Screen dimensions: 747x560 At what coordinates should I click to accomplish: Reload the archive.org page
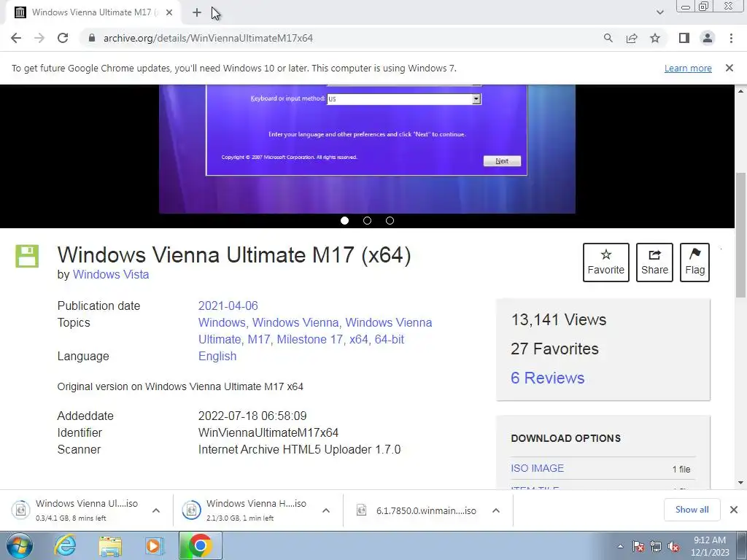tap(63, 38)
